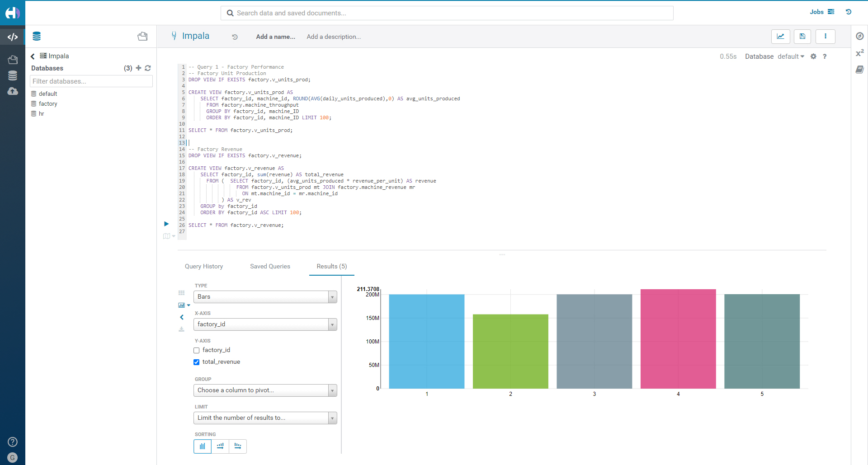The image size is (868, 465).
Task: Click line 3 DROP VIEW statement
Action: 250,80
